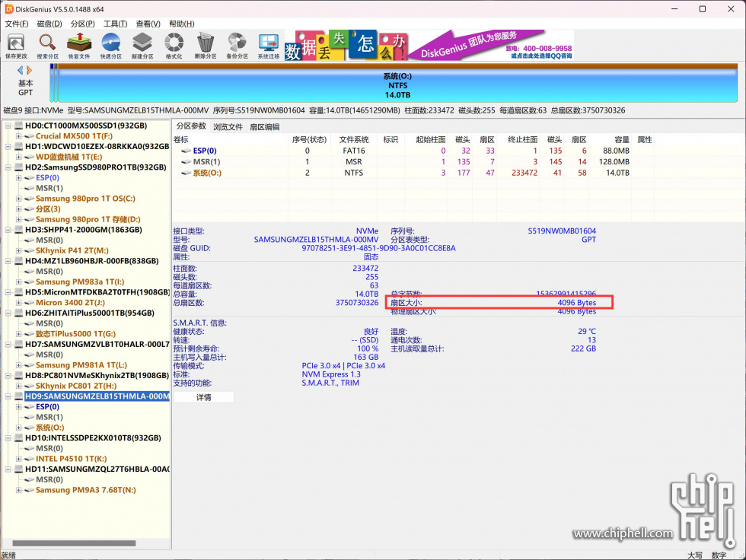Open the 分区(P) menu
Viewport: 746px width, 560px height.
tap(82, 24)
